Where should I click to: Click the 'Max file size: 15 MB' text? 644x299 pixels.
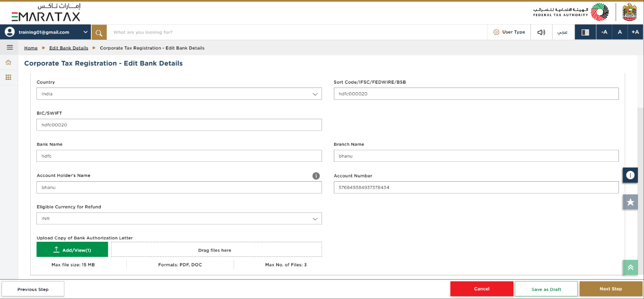(x=73, y=265)
